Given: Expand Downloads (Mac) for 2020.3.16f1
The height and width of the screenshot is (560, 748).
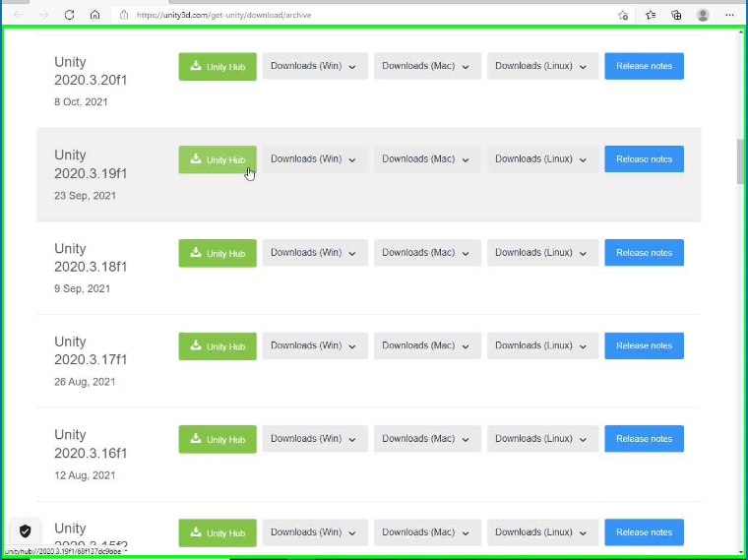Looking at the screenshot, I should [427, 438].
